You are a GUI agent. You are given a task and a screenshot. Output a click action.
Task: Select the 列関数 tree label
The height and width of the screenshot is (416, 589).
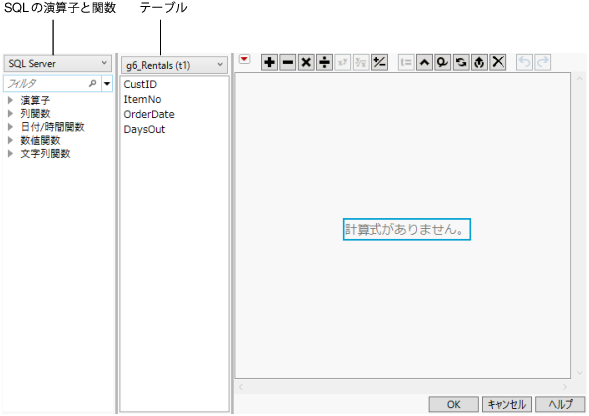[x=35, y=113]
